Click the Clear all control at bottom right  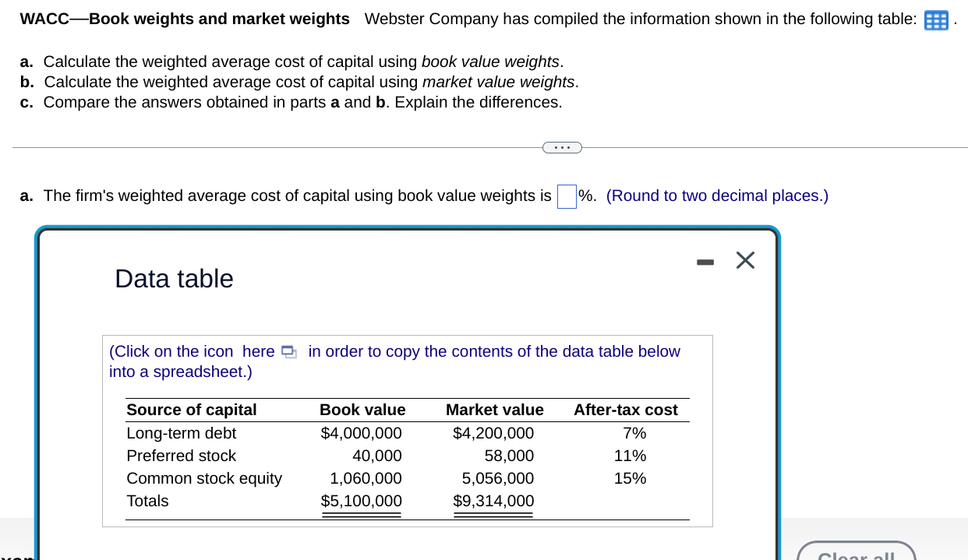tap(856, 555)
